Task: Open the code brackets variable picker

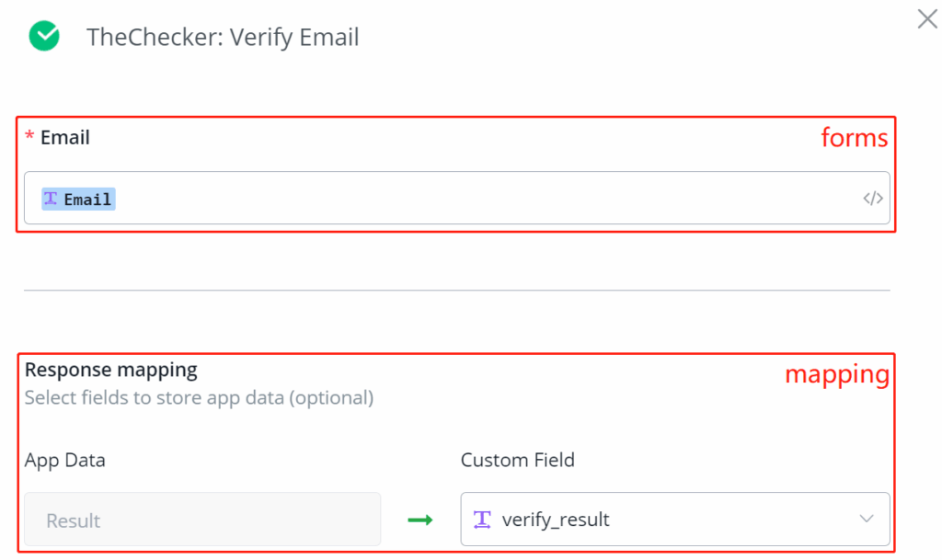Action: click(x=872, y=198)
